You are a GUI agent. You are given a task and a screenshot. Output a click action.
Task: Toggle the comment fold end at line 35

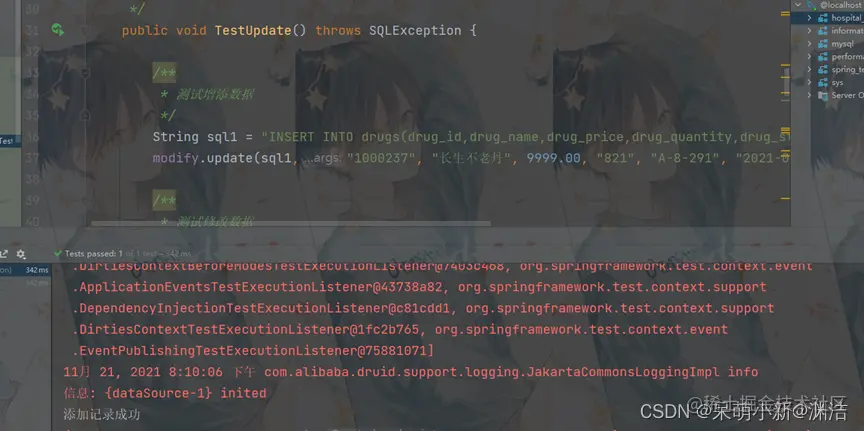tap(85, 115)
